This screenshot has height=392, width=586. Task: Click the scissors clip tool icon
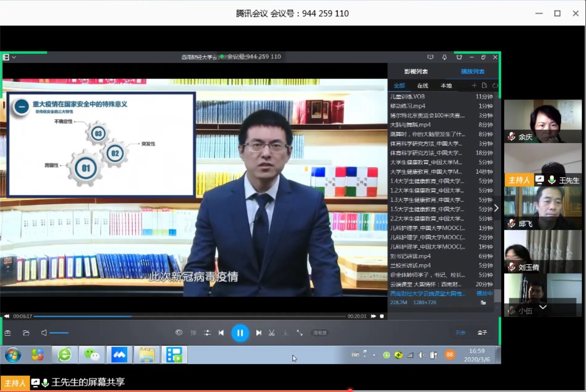272,333
